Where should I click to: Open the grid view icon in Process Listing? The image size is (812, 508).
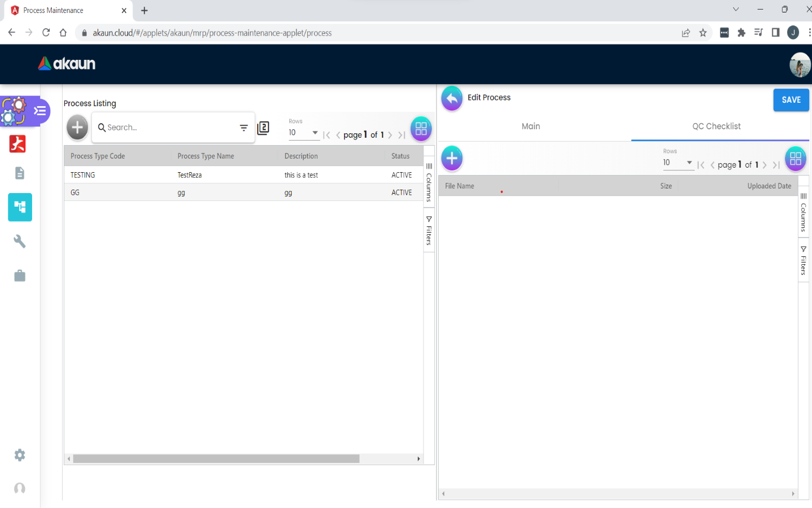coord(421,129)
